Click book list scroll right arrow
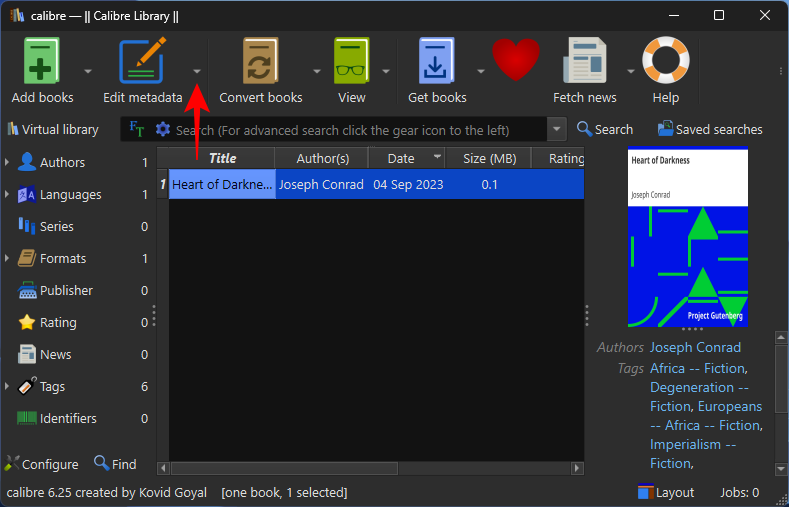Image resolution: width=789 pixels, height=507 pixels. click(x=578, y=468)
